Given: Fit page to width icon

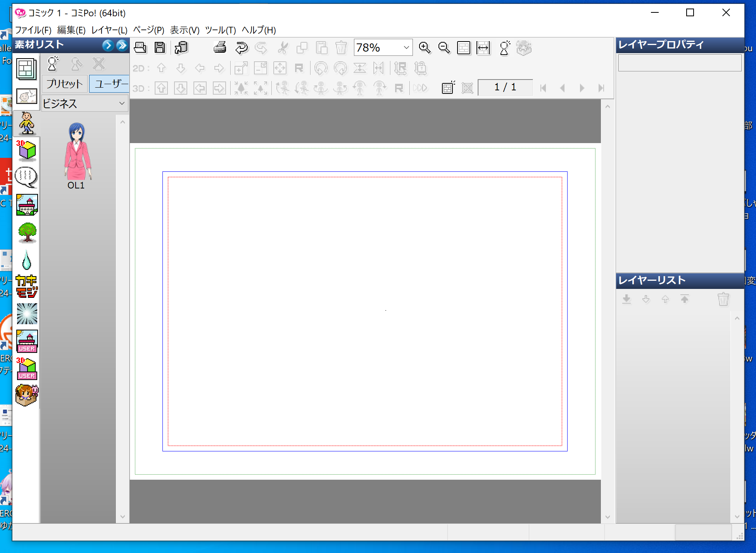Looking at the screenshot, I should (483, 48).
